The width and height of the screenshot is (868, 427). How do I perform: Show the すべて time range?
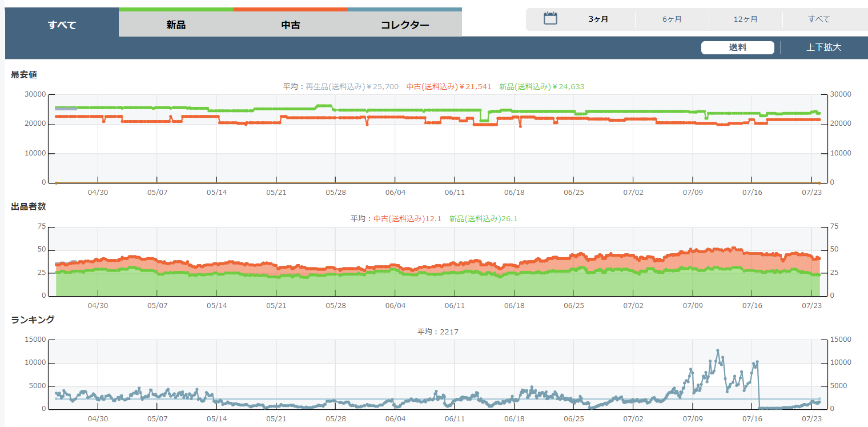tap(819, 19)
